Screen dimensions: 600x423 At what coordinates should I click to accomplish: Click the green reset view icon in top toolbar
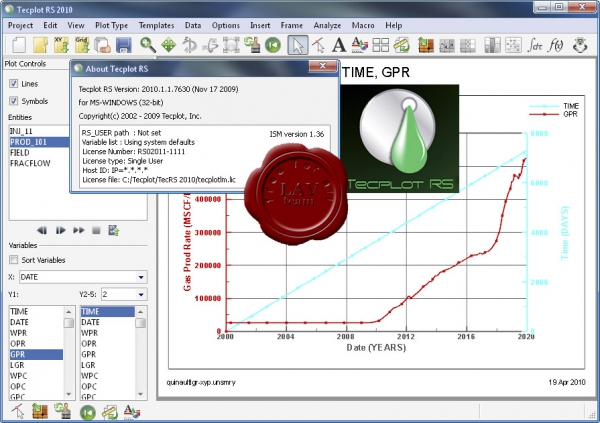coord(273,45)
